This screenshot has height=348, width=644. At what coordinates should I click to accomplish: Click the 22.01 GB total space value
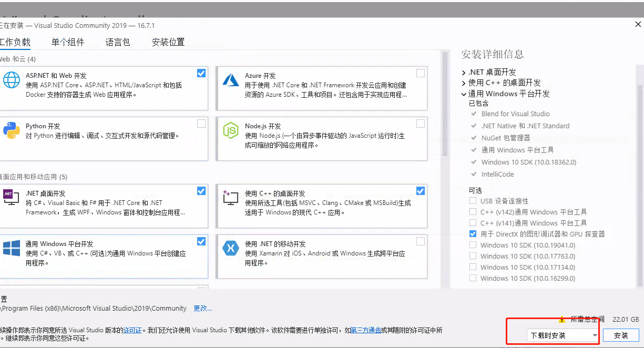click(x=626, y=319)
